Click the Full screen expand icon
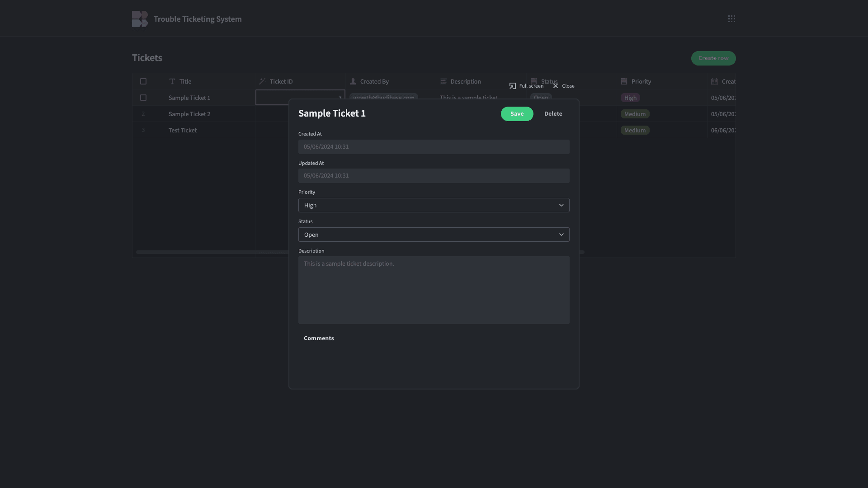This screenshot has height=488, width=868. [513, 86]
